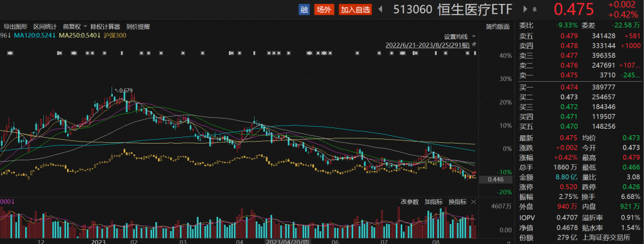Expand the 设置均线 dropdown arrow
Image resolution: width=644 pixels, height=244 pixels.
coord(474,37)
